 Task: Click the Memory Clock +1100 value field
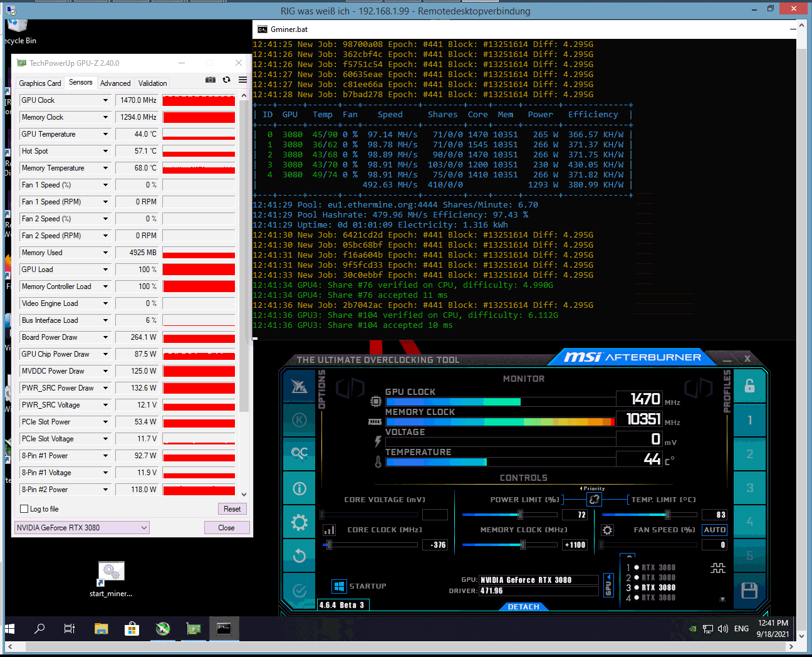(575, 545)
